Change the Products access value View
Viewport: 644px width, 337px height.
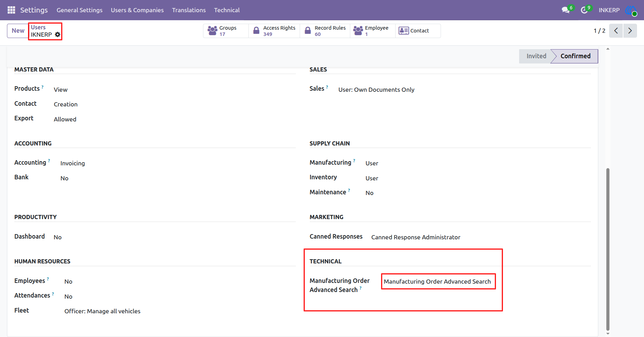tap(60, 90)
